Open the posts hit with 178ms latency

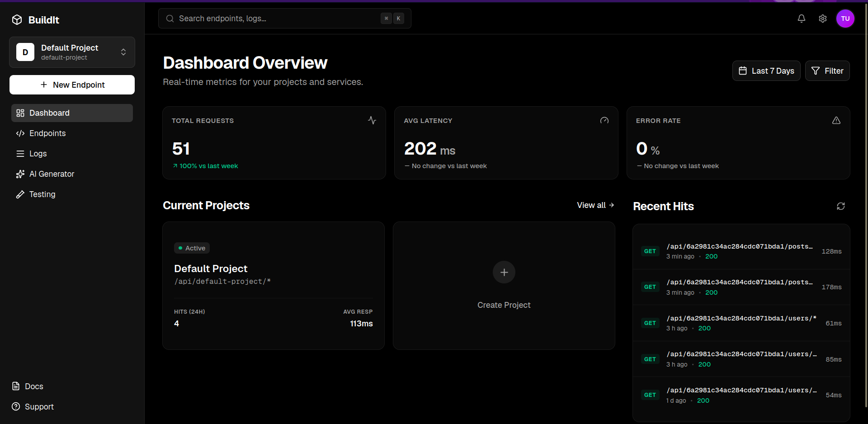[741, 287]
